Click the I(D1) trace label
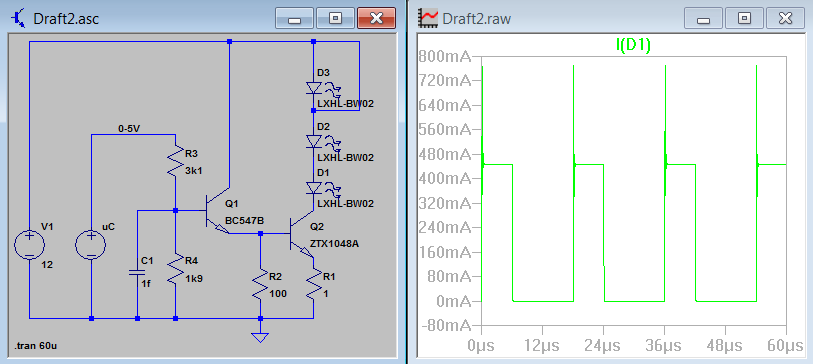813x364 pixels. pos(633,46)
